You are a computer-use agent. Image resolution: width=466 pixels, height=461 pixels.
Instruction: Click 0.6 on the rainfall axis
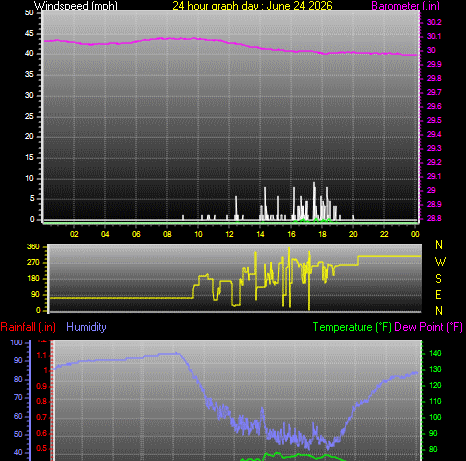pos(42,433)
